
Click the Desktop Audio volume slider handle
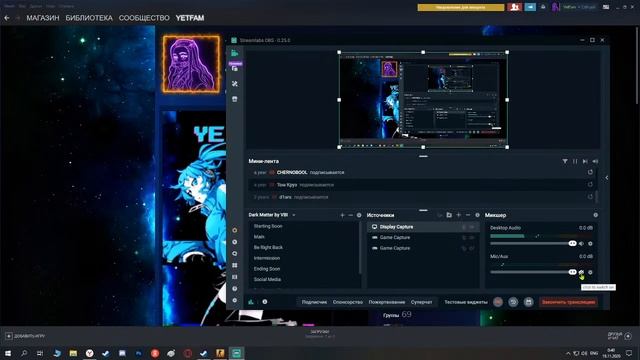pos(572,243)
